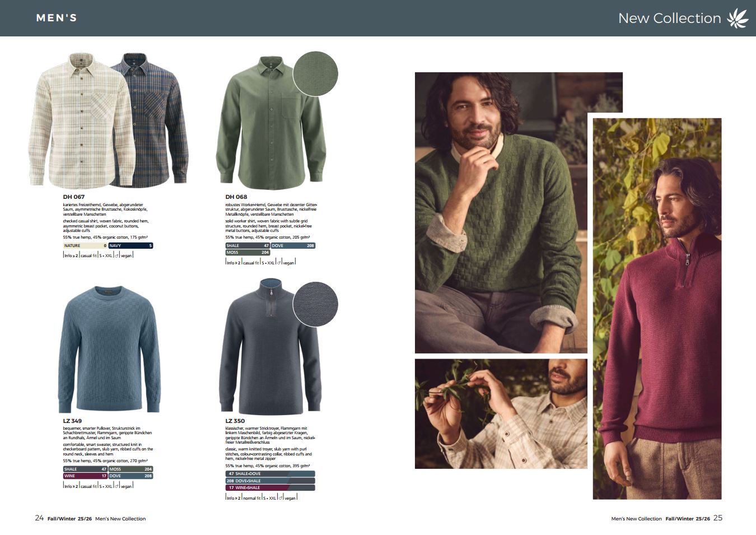Screen dimensions: 756x535
Task: Click the normal fit tag under LZ 350
Action: tap(251, 497)
